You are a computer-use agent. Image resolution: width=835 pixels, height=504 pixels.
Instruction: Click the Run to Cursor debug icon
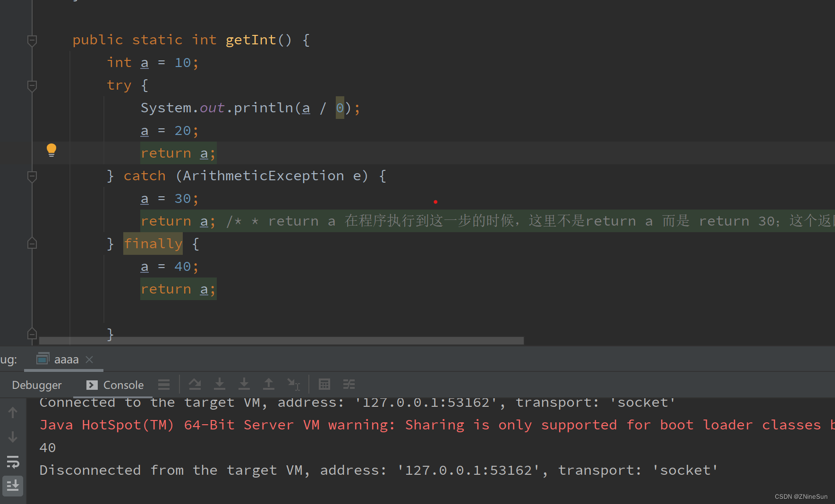294,385
